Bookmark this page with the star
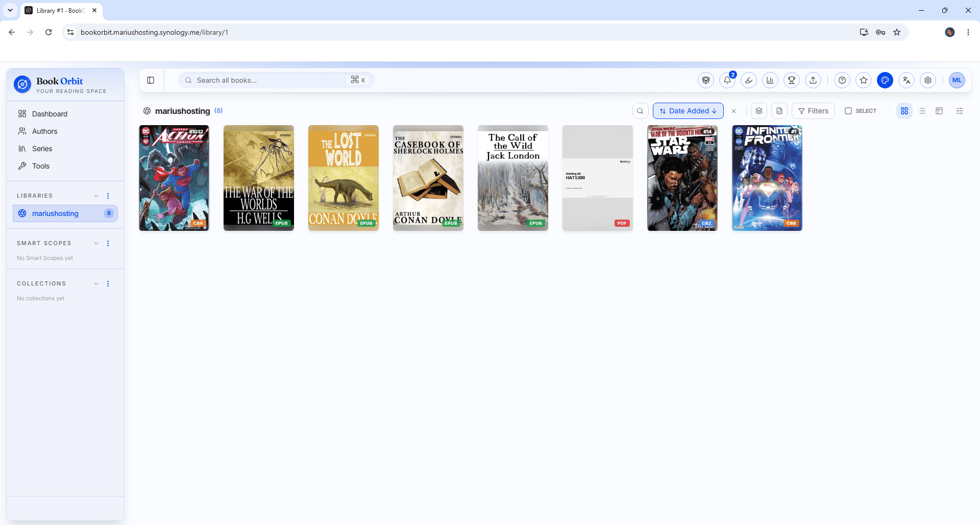This screenshot has width=980, height=525. tap(897, 32)
